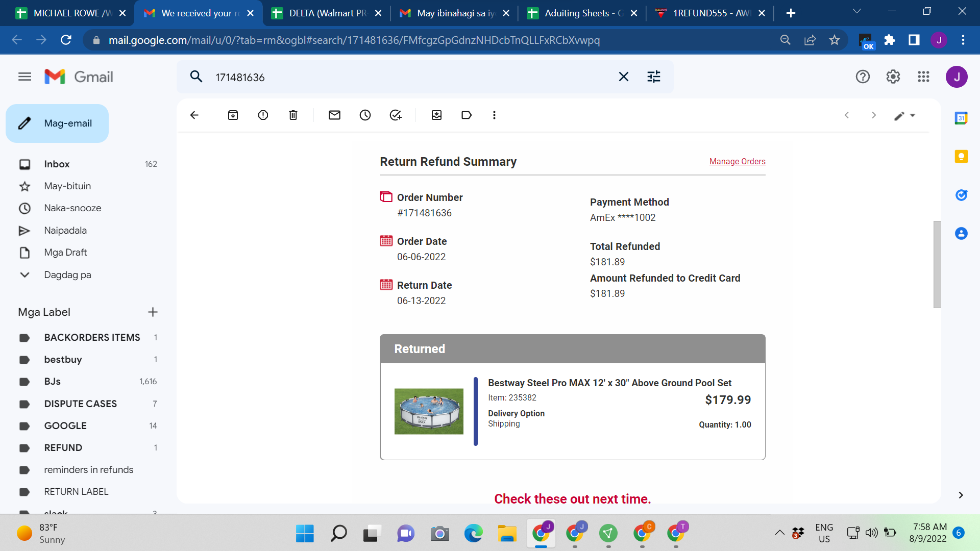Open Contacts side panel
Viewport: 980px width, 551px height.
961,234
